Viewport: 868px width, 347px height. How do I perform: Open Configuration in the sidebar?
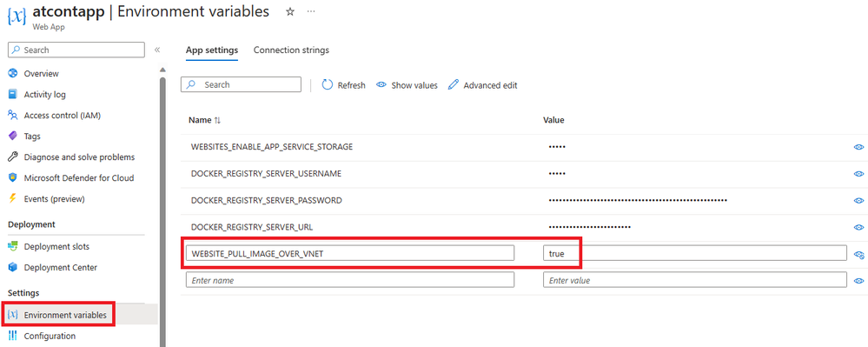click(50, 336)
